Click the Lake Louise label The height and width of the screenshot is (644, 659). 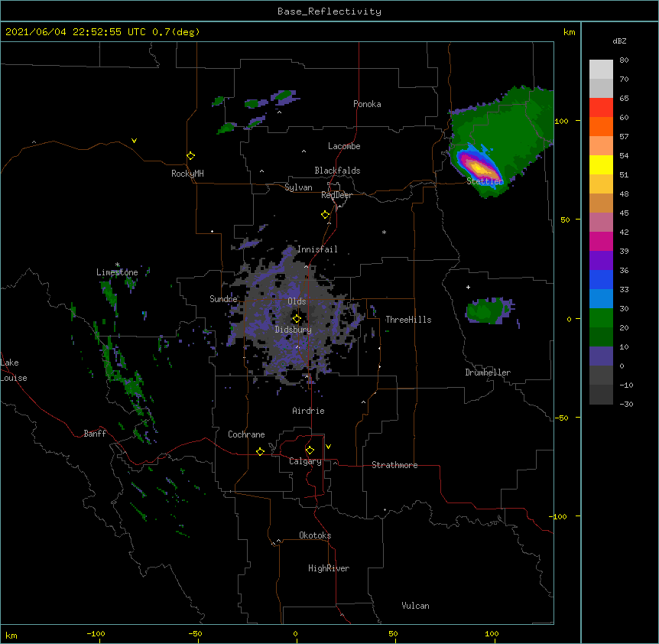pyautogui.click(x=14, y=370)
